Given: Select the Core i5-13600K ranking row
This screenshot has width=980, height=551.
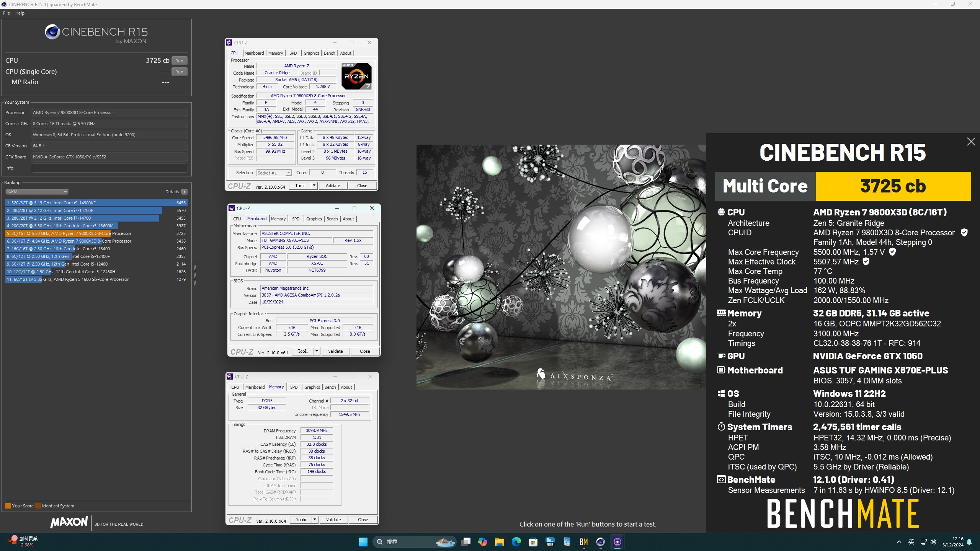Looking at the screenshot, I should point(96,226).
